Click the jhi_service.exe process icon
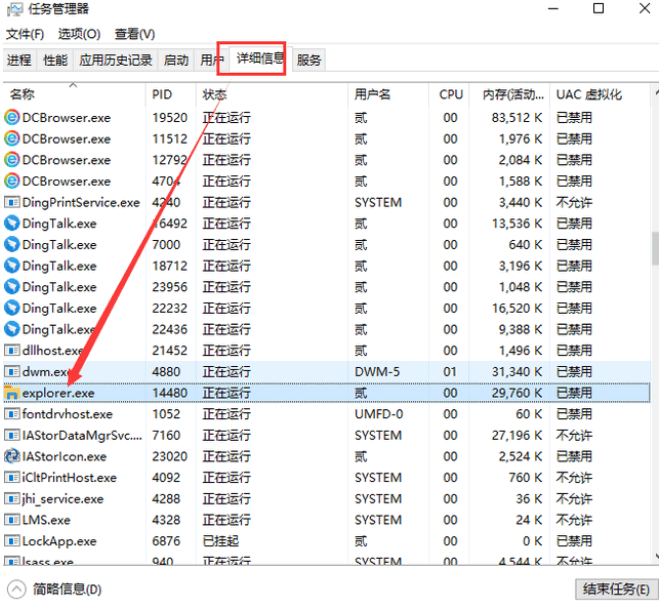The width and height of the screenshot is (662, 603). 12,499
